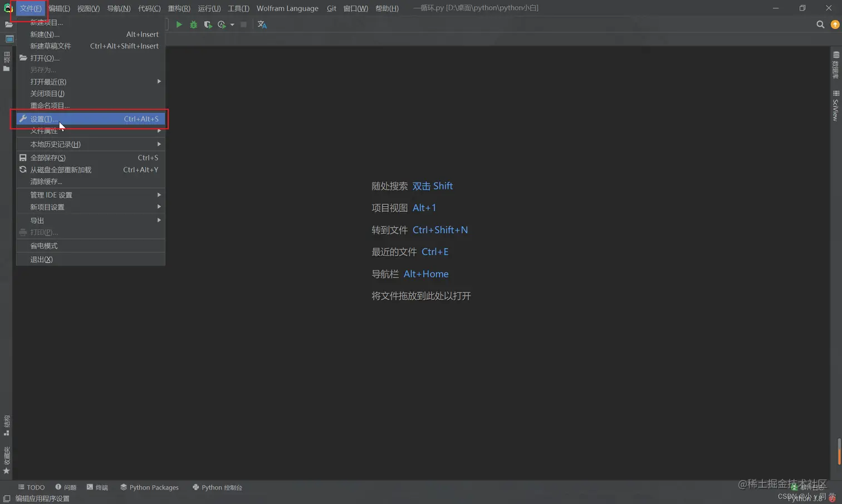Open the 窗口(W) menu
The height and width of the screenshot is (504, 842).
(355, 8)
